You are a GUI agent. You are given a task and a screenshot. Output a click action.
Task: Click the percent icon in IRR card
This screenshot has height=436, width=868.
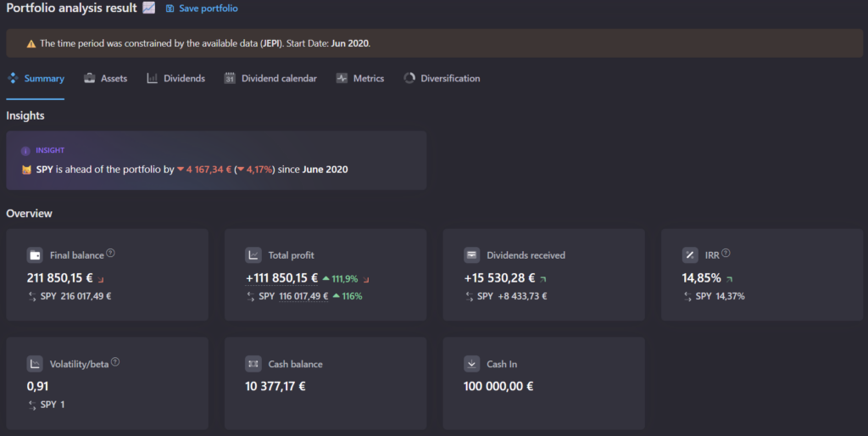[x=690, y=254]
